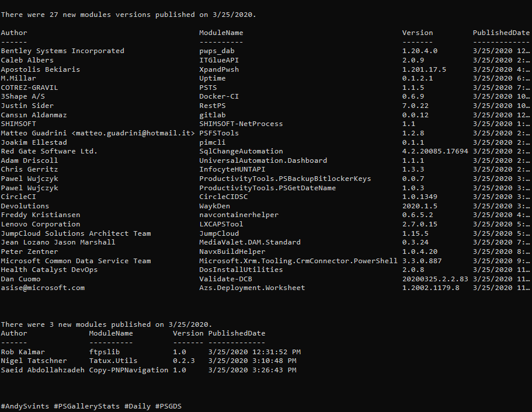Select JumpCloud module name
This screenshot has width=532, height=412.
[x=219, y=233]
